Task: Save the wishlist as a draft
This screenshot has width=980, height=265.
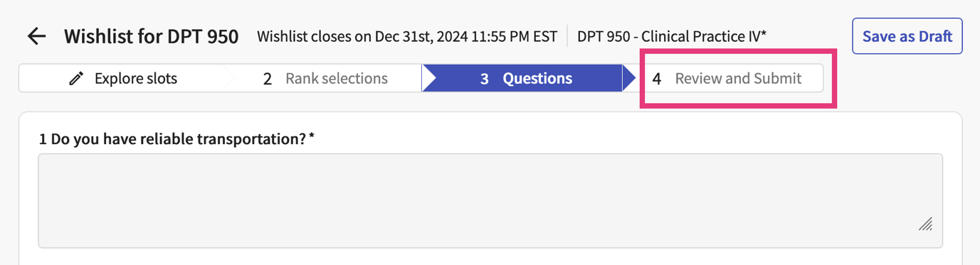Action: tap(907, 36)
